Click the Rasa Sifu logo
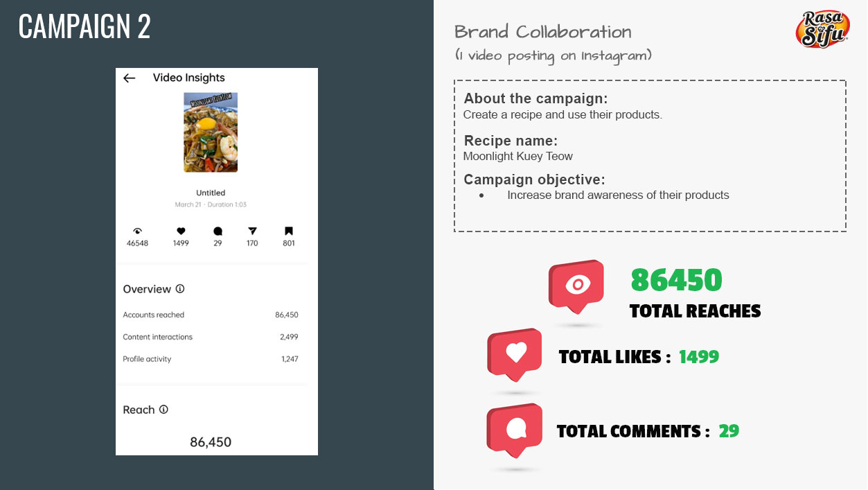 click(822, 30)
